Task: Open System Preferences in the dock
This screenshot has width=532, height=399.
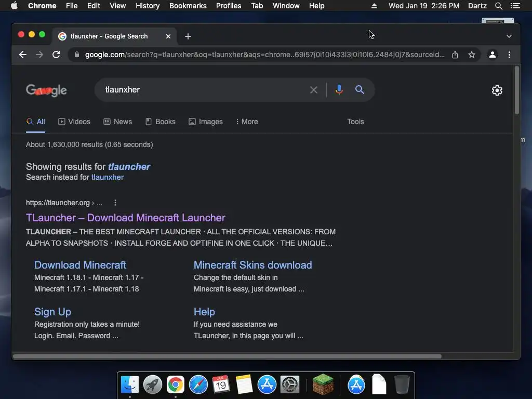Action: click(x=290, y=385)
